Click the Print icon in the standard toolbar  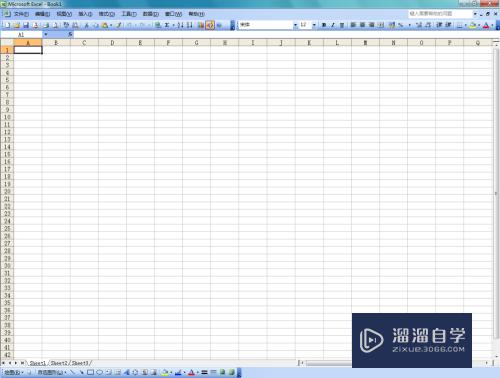[x=46, y=25]
